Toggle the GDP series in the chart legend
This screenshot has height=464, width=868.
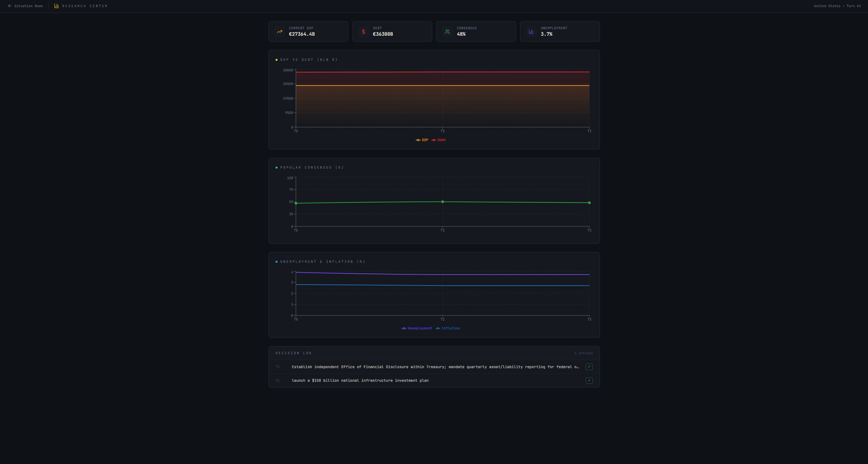(422, 140)
